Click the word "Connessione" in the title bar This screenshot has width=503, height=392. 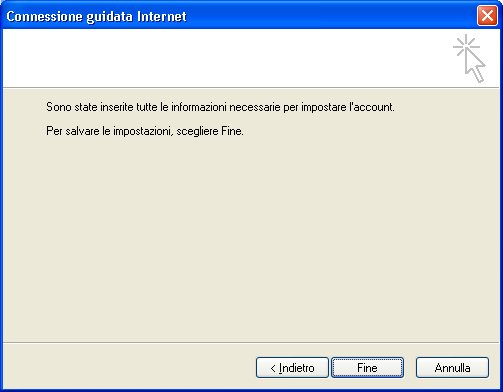click(x=44, y=16)
